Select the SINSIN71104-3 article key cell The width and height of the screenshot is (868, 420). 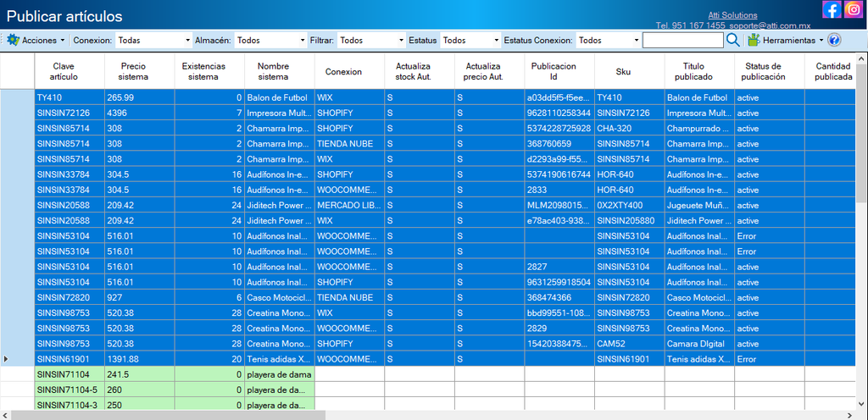pyautogui.click(x=70, y=405)
